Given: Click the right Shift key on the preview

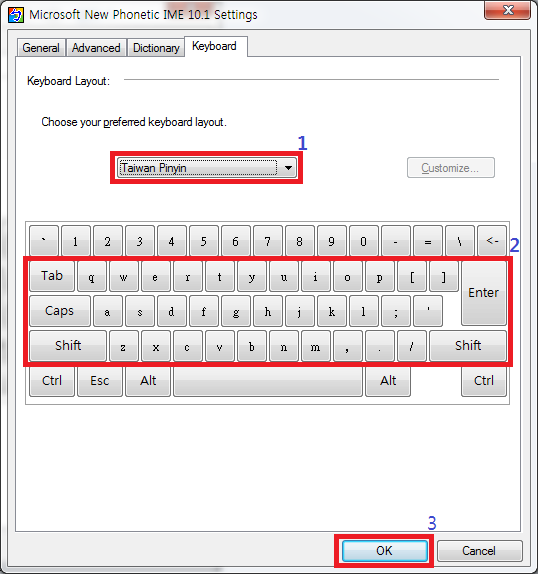Looking at the screenshot, I should 468,346.
